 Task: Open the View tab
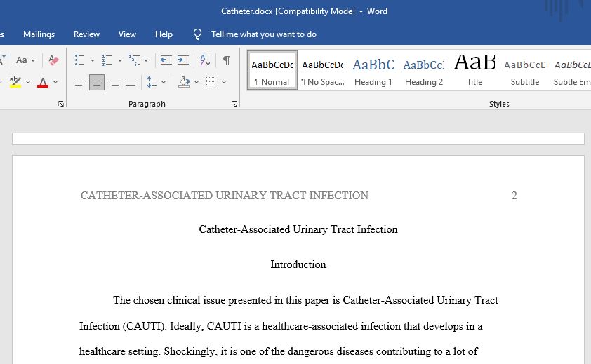tap(127, 34)
